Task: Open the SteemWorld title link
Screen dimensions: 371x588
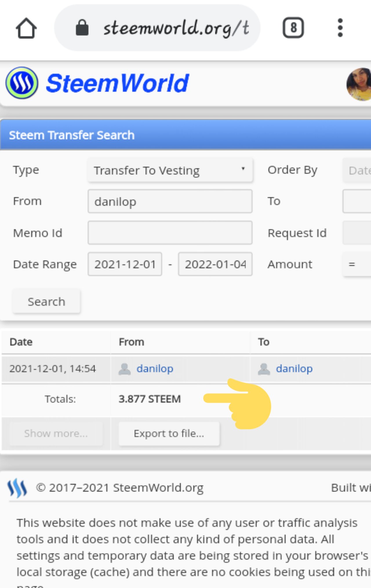Action: pos(117,83)
